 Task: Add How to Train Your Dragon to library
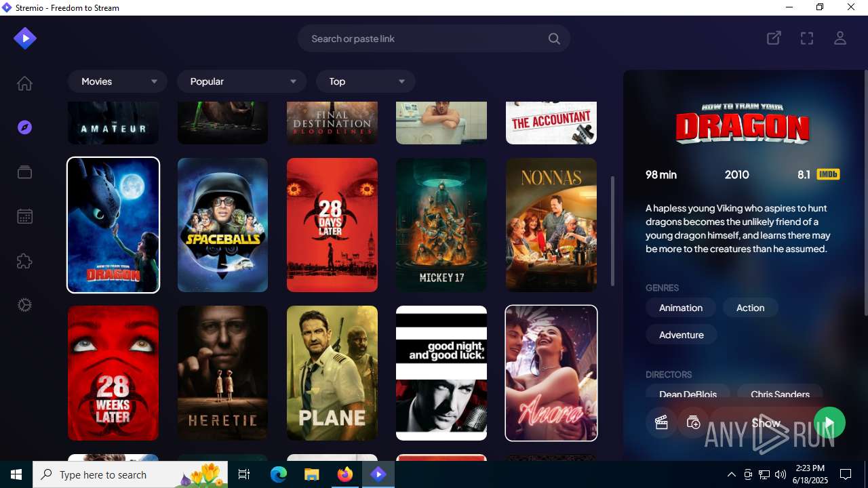click(693, 423)
